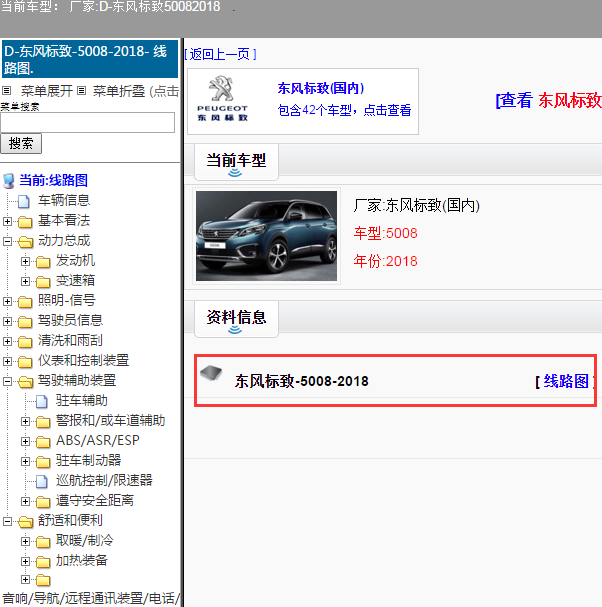Click the 当前:线路图 tree root label
Image resolution: width=602 pixels, height=607 pixels.
53,180
